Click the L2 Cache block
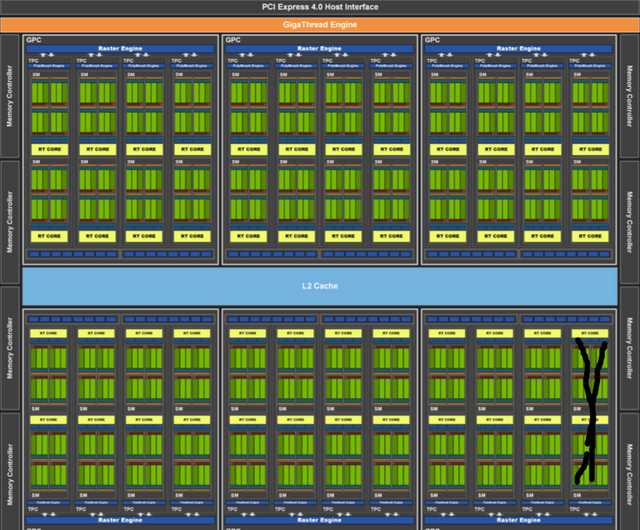 click(x=320, y=286)
